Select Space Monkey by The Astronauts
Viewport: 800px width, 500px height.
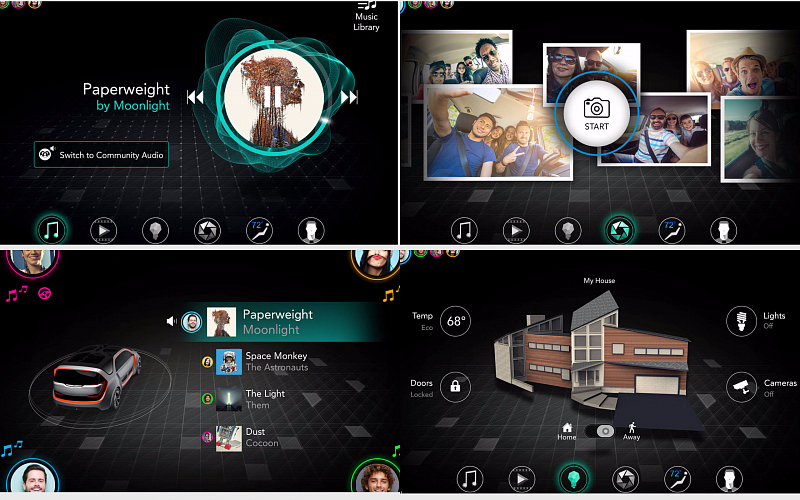262,361
